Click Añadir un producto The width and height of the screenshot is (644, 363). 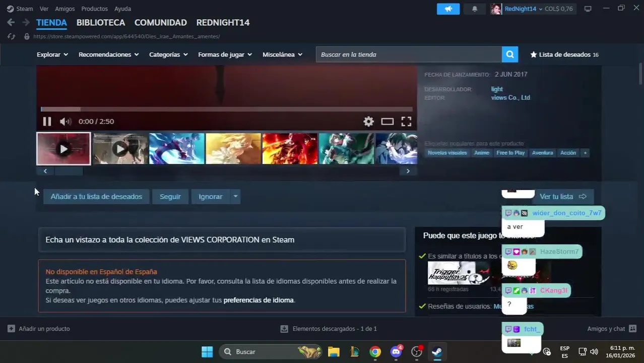(39, 329)
